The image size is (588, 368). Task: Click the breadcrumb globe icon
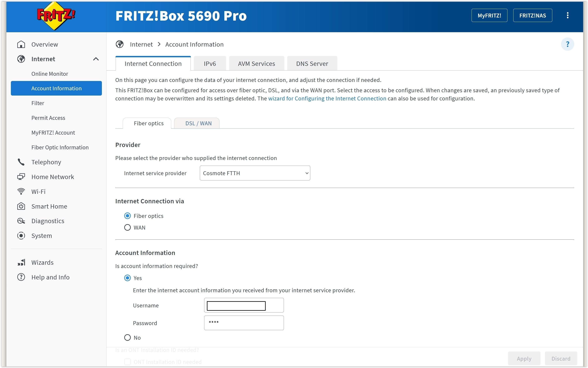click(119, 44)
